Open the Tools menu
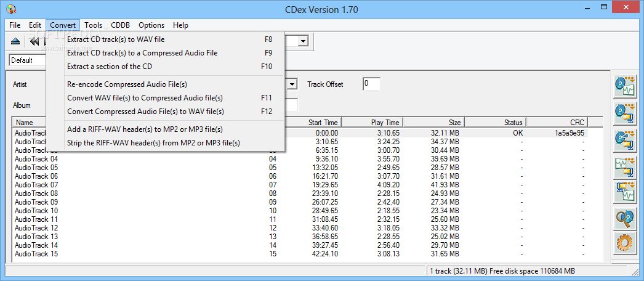The image size is (644, 281). pyautogui.click(x=93, y=25)
